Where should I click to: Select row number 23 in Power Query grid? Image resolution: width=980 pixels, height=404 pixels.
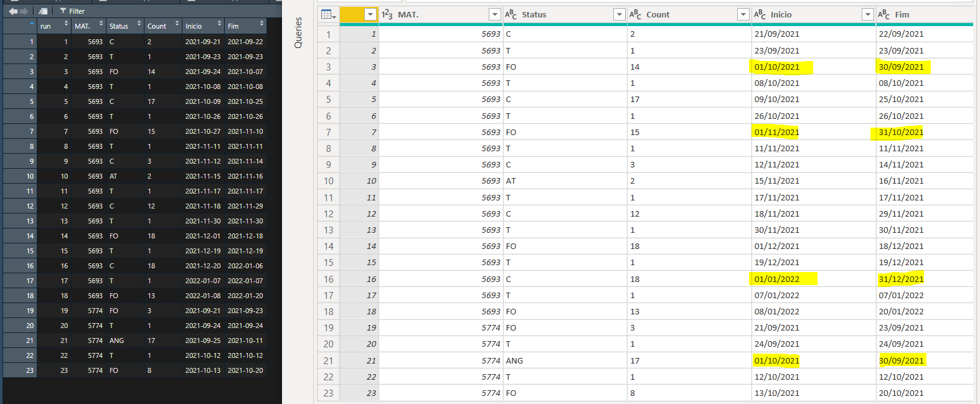pyautogui.click(x=328, y=393)
